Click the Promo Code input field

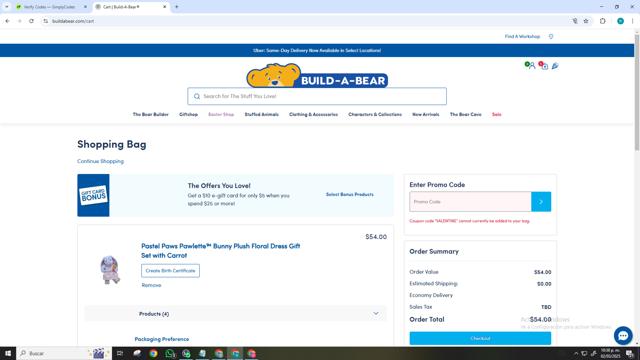click(470, 202)
